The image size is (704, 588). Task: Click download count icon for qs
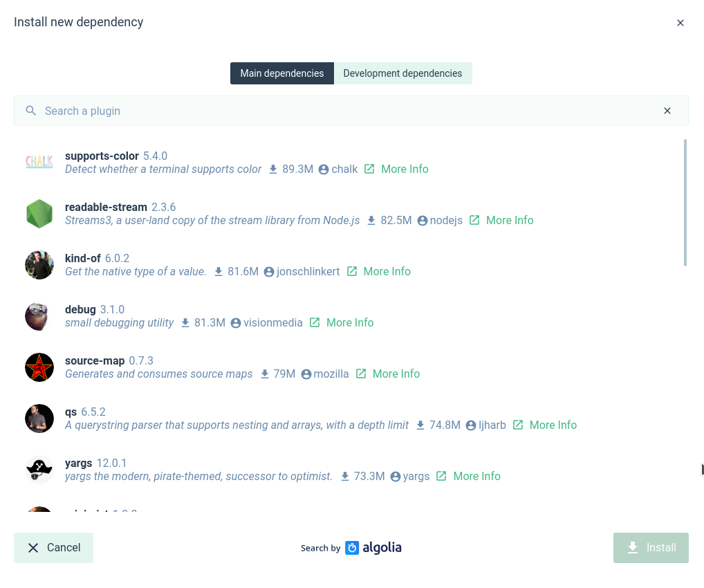tap(420, 425)
